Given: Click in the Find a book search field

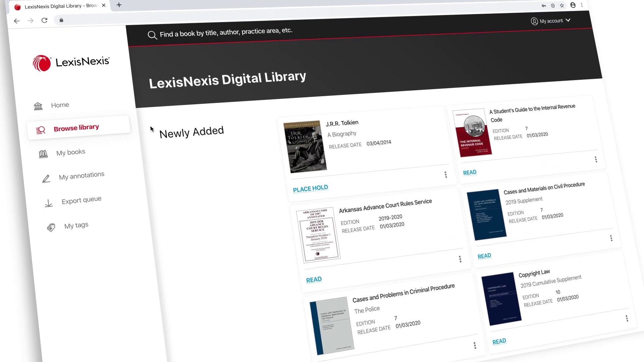Looking at the screenshot, I should coord(226,32).
